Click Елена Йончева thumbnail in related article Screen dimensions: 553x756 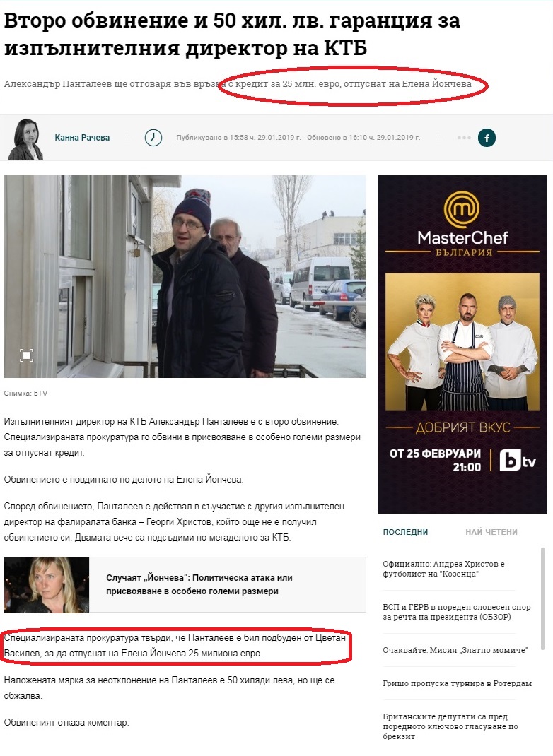[x=47, y=585]
